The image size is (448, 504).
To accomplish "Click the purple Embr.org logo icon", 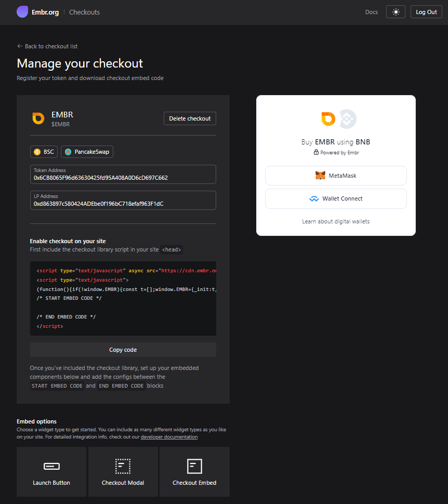I will coord(22,12).
